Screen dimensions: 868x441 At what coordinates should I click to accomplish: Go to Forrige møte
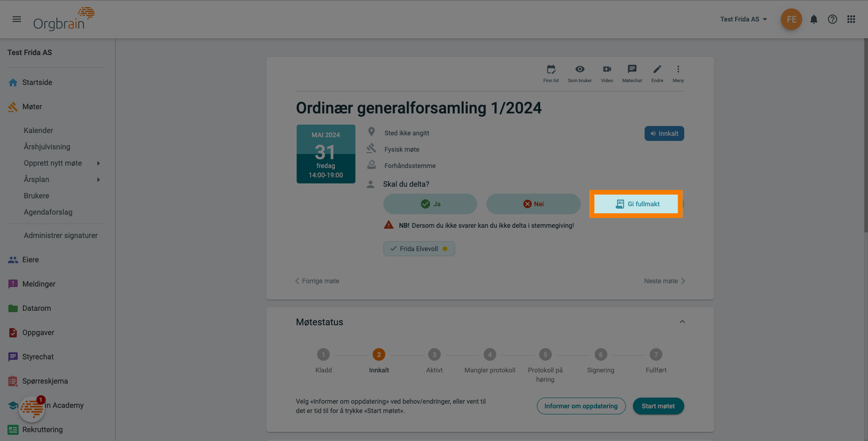click(317, 281)
